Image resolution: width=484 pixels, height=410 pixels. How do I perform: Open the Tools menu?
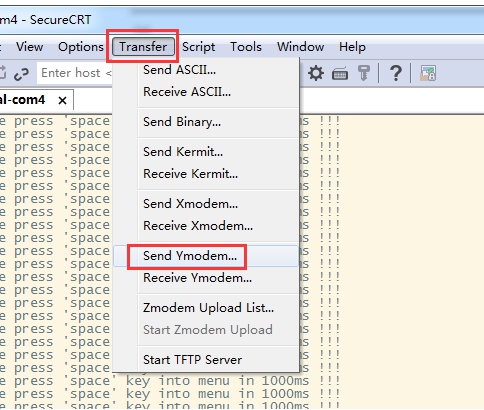tap(246, 47)
